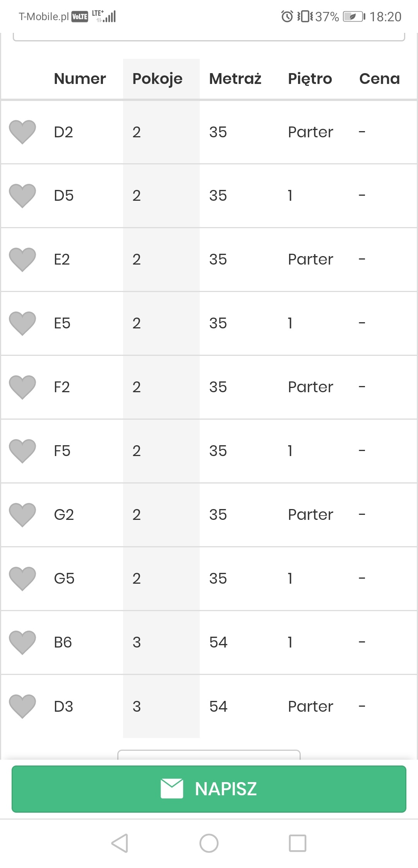Click the heart beside apartment F5
The height and width of the screenshot is (868, 418).
coord(22,451)
